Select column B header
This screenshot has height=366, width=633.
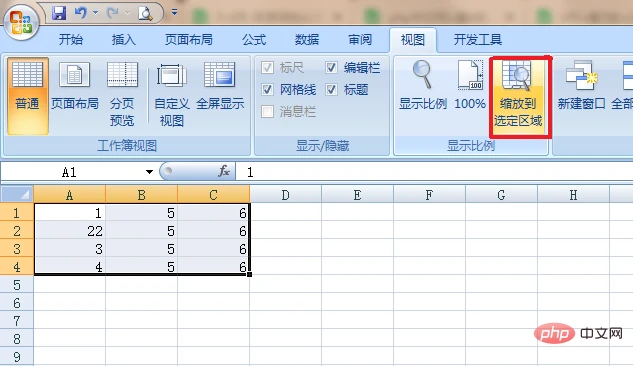[141, 195]
